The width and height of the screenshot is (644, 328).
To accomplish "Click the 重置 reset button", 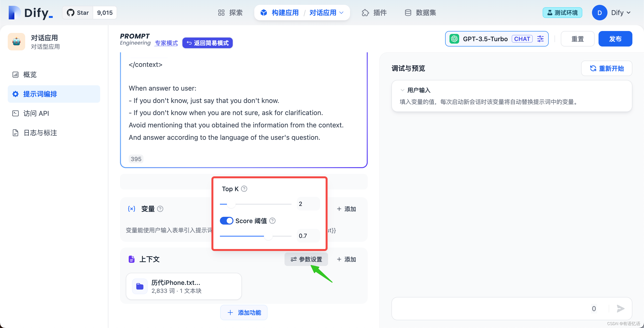I will [x=577, y=39].
